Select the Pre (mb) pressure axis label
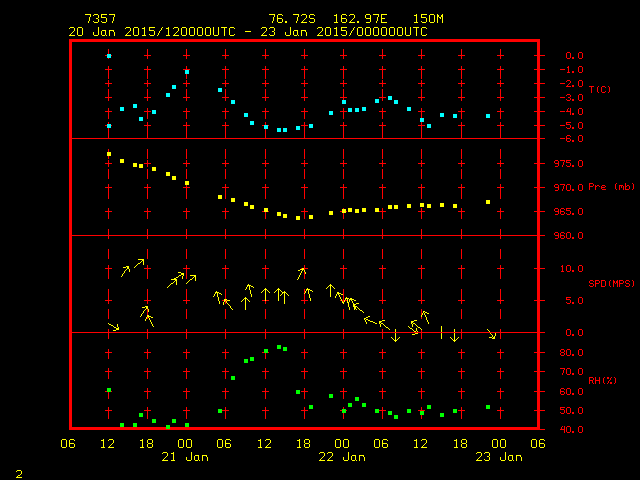The width and height of the screenshot is (640, 480). tap(611, 187)
